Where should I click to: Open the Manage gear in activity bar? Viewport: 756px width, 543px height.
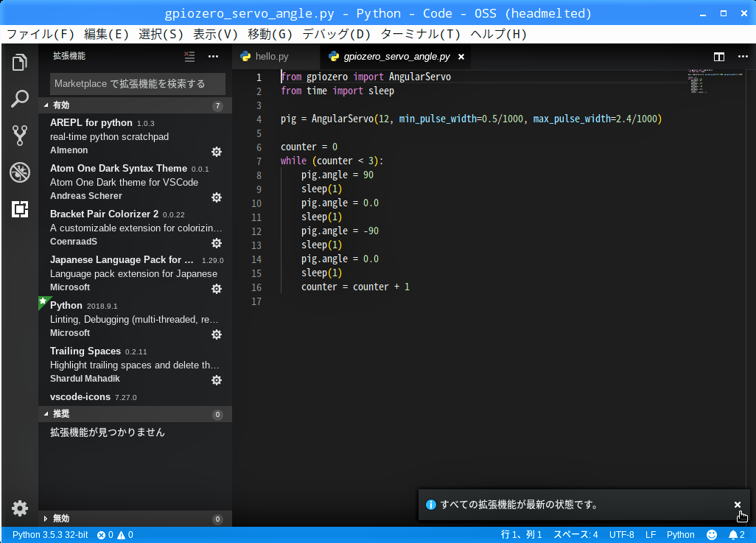tap(20, 508)
